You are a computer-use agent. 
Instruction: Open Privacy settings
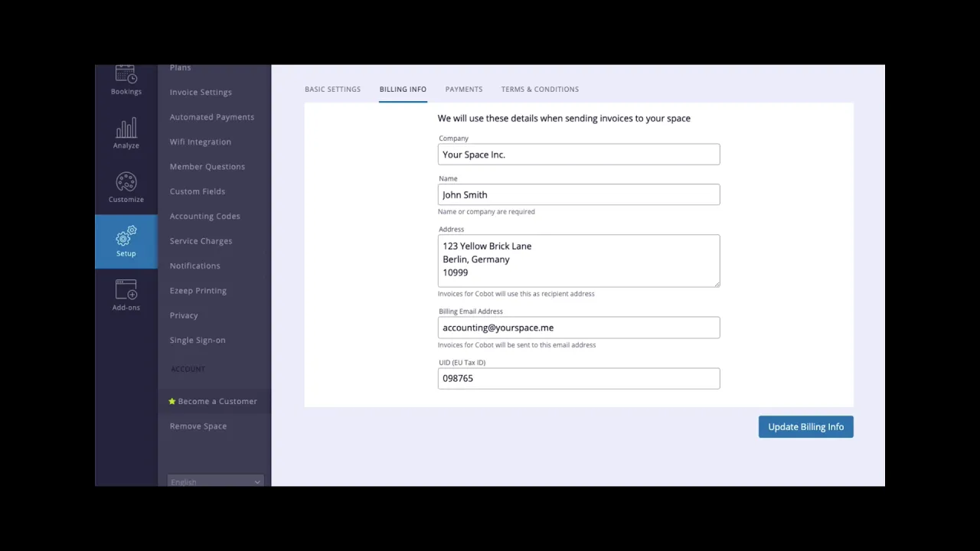pyautogui.click(x=184, y=315)
